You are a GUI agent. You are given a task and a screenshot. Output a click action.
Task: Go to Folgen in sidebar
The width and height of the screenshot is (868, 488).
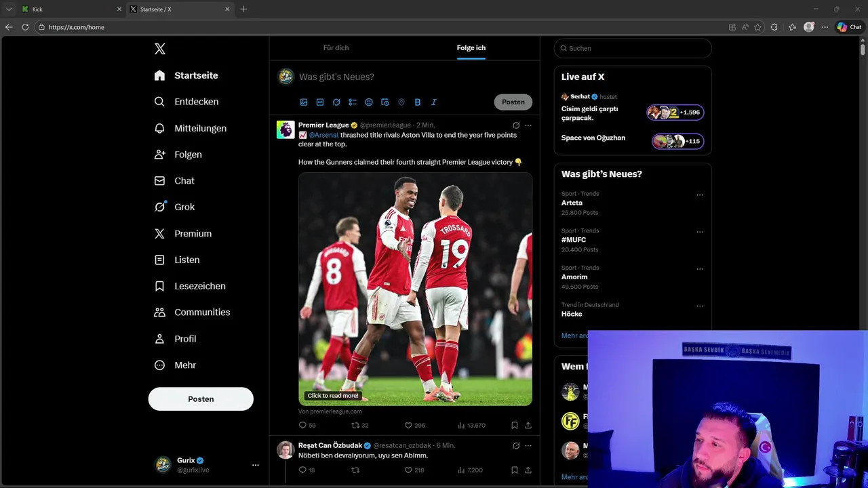point(178,155)
